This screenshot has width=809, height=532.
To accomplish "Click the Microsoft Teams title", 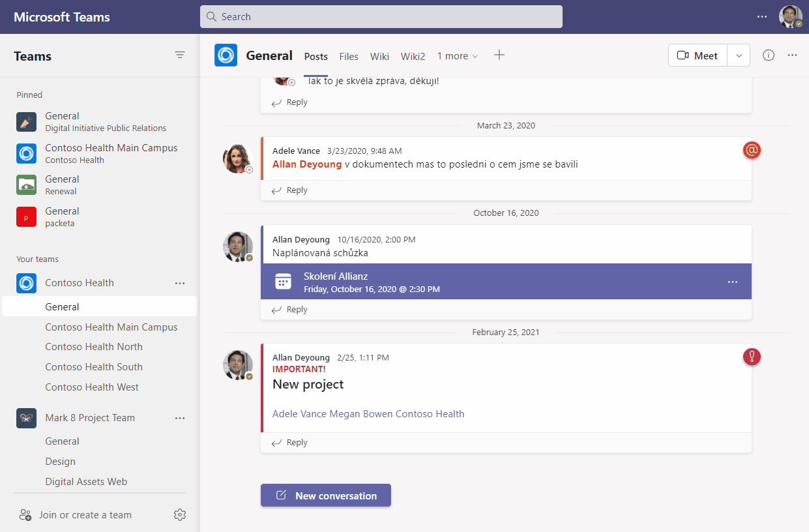I will (x=62, y=17).
